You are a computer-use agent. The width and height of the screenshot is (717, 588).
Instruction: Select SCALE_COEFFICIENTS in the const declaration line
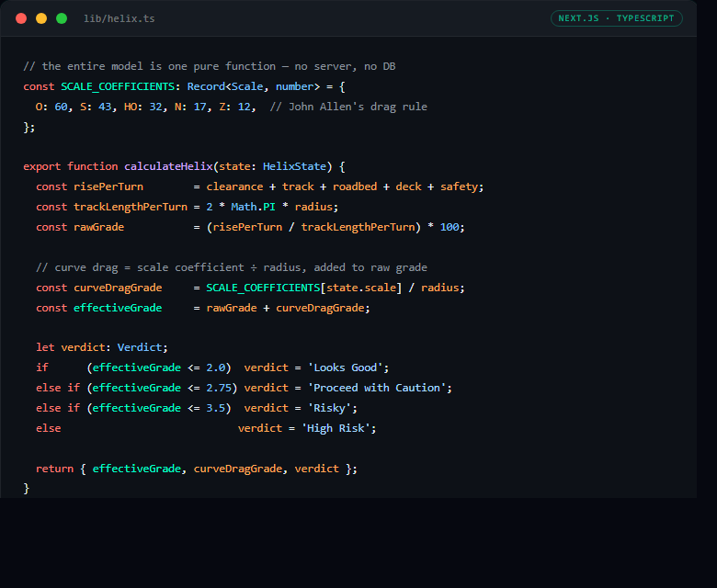(118, 86)
